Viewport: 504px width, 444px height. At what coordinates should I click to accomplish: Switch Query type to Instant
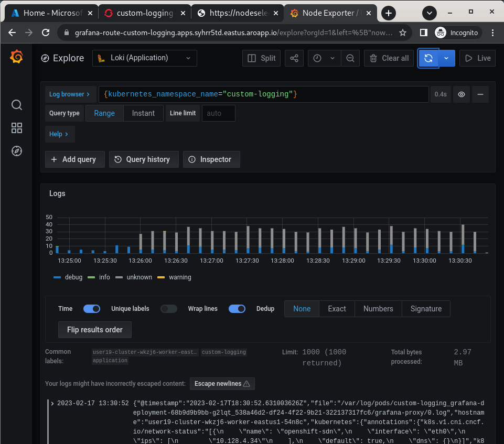pyautogui.click(x=143, y=113)
